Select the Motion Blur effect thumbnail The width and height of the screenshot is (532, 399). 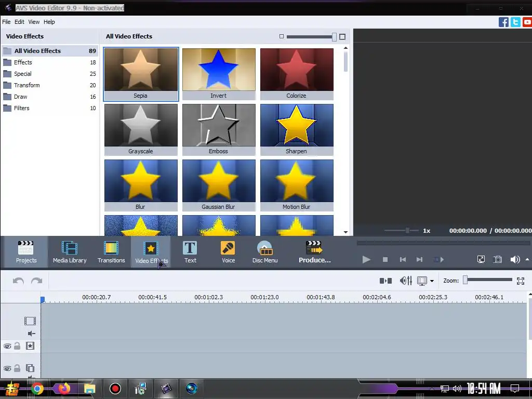(297, 185)
